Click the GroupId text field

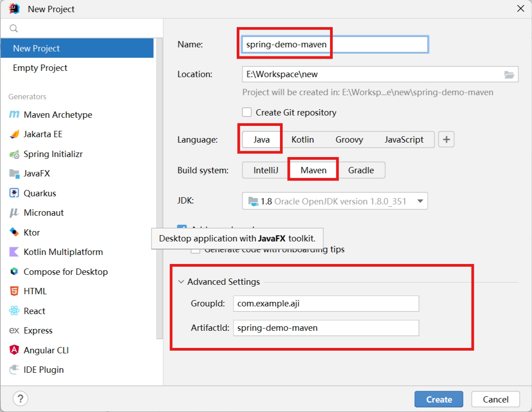pyautogui.click(x=326, y=304)
